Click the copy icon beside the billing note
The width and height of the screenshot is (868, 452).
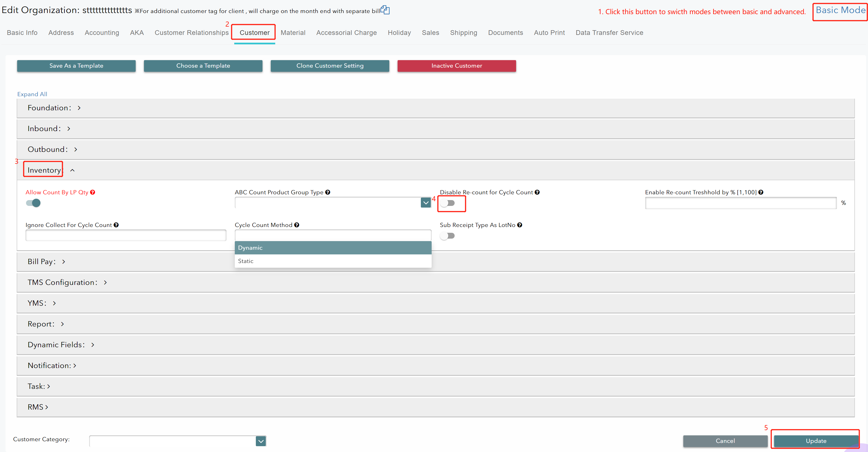coord(385,10)
